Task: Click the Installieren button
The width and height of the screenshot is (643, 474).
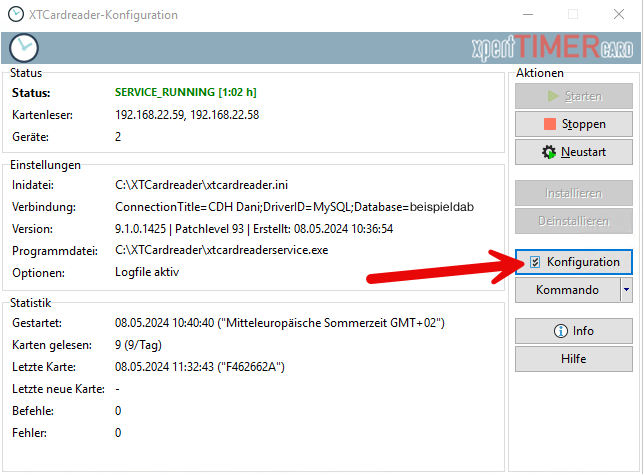Action: click(x=573, y=193)
